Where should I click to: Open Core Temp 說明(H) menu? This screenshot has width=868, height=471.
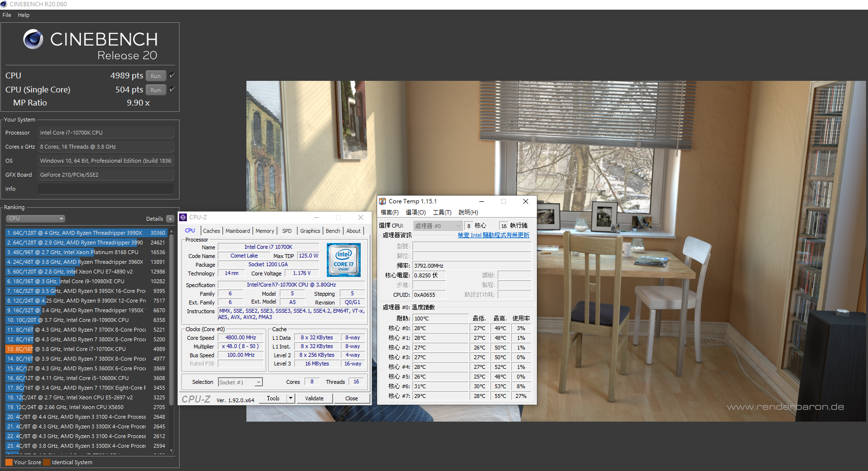468,213
